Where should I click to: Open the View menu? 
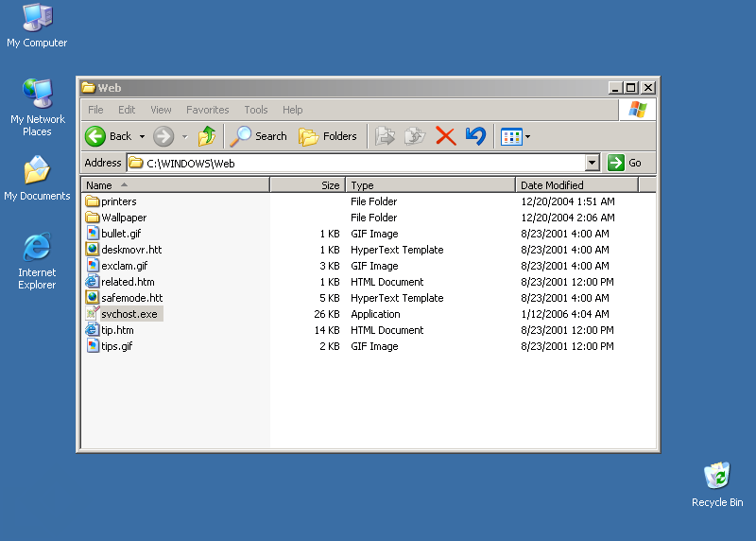(161, 110)
